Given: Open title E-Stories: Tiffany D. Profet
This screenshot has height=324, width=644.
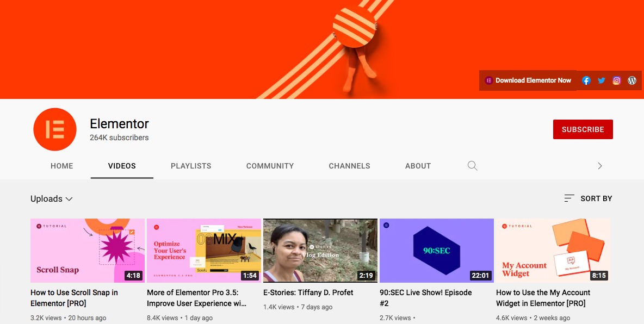Looking at the screenshot, I should coord(308,292).
